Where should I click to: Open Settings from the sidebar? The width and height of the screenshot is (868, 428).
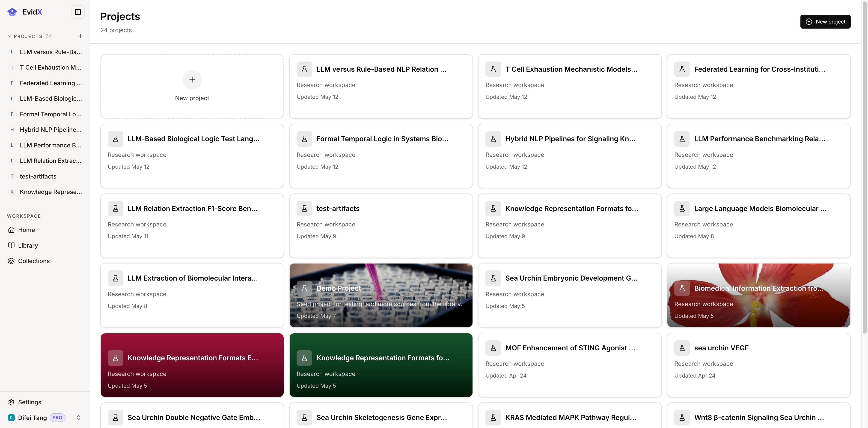click(x=45, y=402)
